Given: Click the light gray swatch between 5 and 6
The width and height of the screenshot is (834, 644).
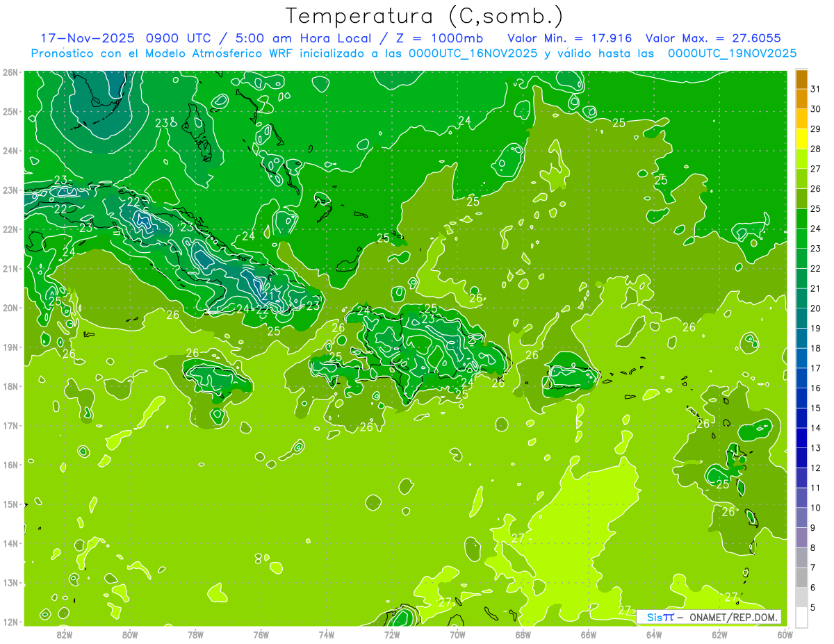Looking at the screenshot, I should coord(802,597).
